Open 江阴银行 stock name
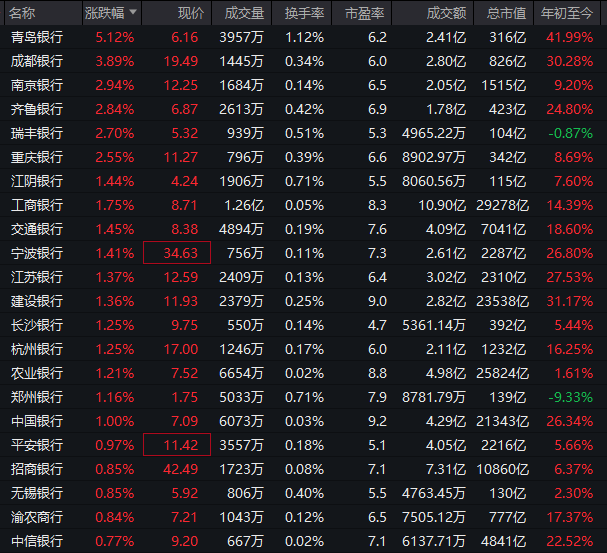Viewport: 607px width, 553px height. tap(37, 181)
